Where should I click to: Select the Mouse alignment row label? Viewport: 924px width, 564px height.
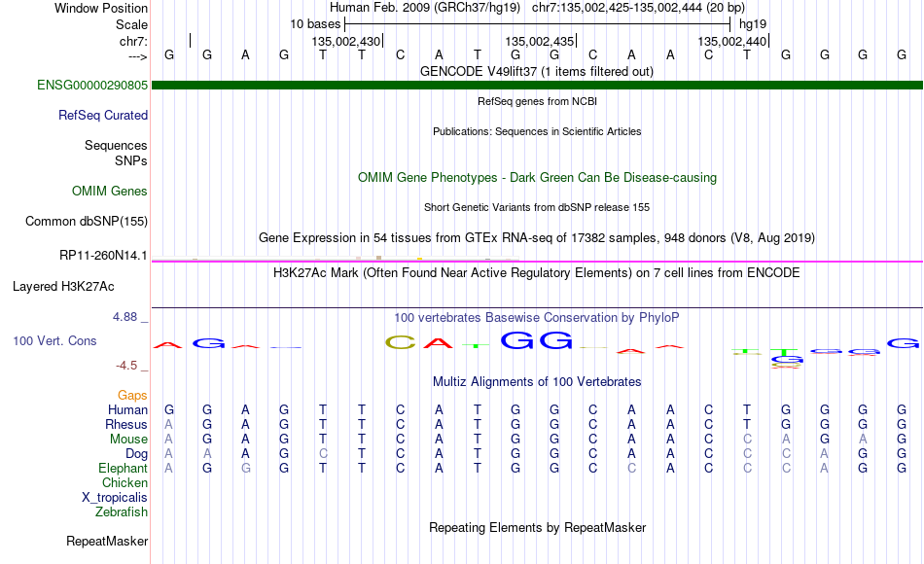pos(128,440)
